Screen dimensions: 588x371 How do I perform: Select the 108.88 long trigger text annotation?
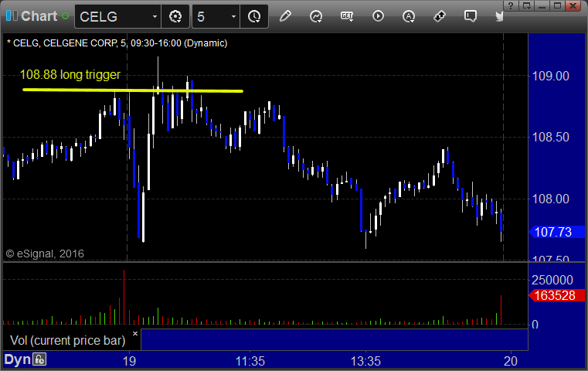[70, 75]
